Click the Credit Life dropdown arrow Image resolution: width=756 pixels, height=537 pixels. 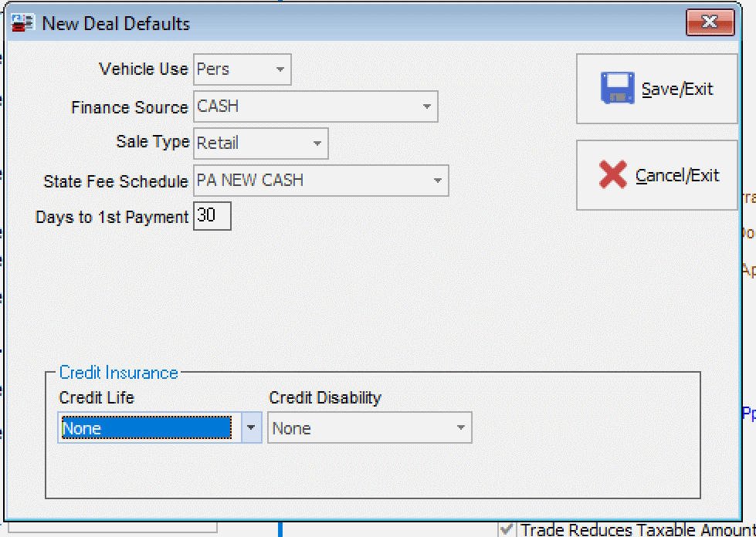click(x=252, y=427)
